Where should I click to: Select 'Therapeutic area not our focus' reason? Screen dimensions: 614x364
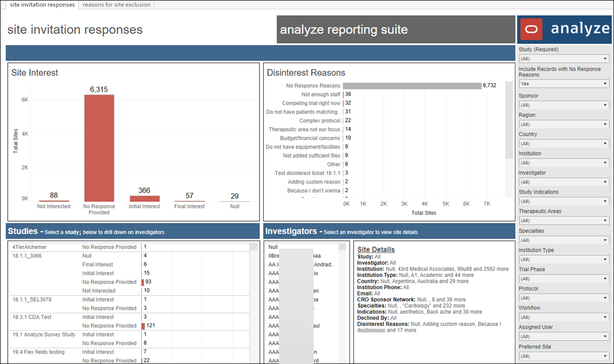(x=304, y=129)
